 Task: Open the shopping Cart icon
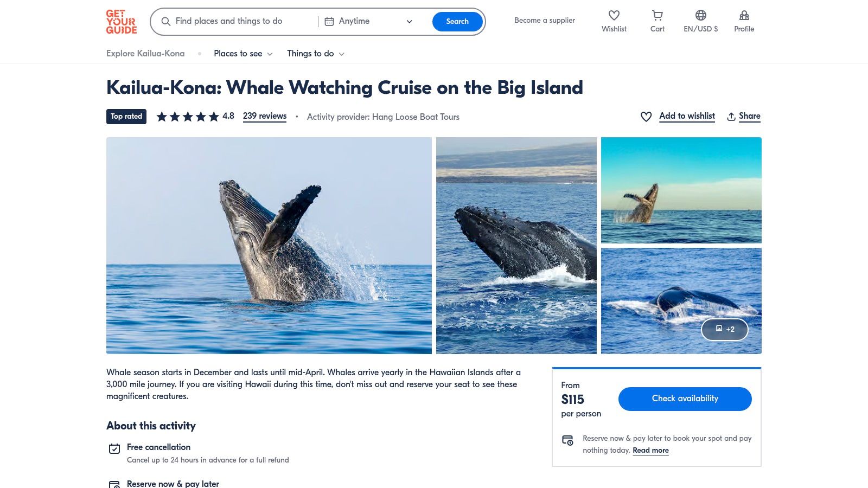pyautogui.click(x=657, y=15)
